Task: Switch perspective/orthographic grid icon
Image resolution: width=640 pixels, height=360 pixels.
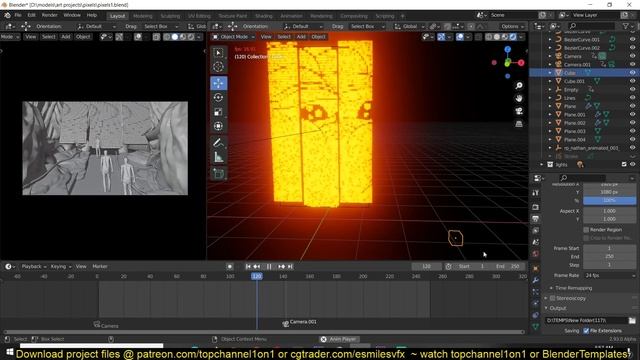Action: click(519, 124)
